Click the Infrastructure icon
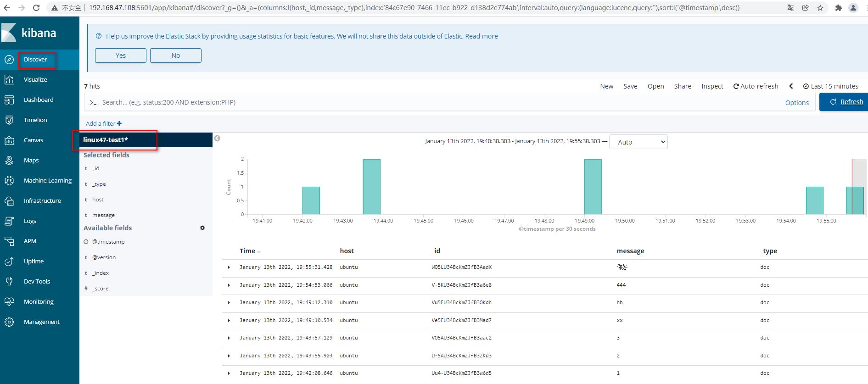Image resolution: width=868 pixels, height=384 pixels. point(9,201)
